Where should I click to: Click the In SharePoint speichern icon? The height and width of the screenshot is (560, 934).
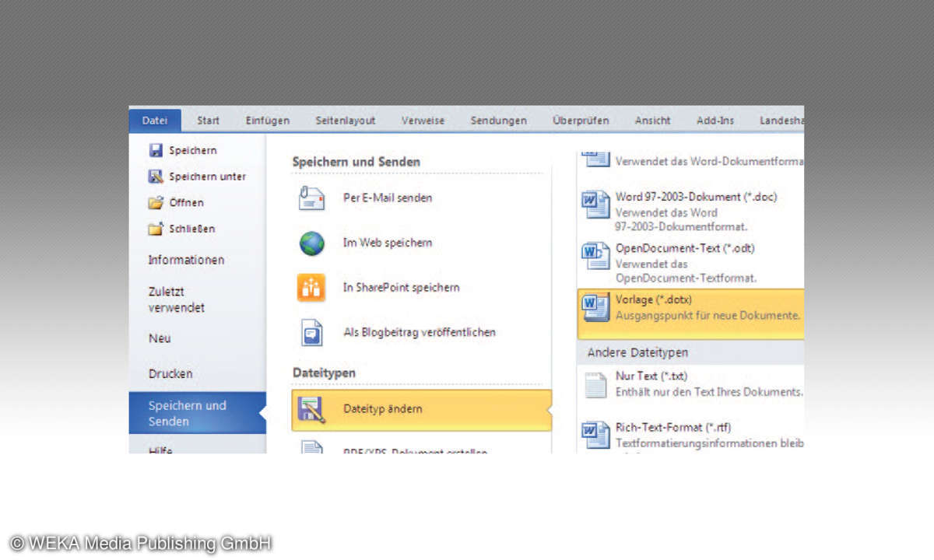(x=311, y=288)
